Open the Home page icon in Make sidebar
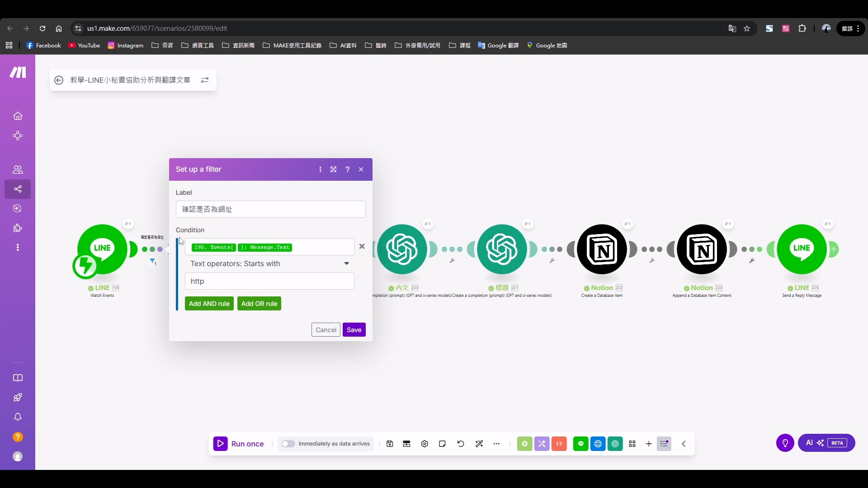This screenshot has height=488, width=868. [18, 116]
